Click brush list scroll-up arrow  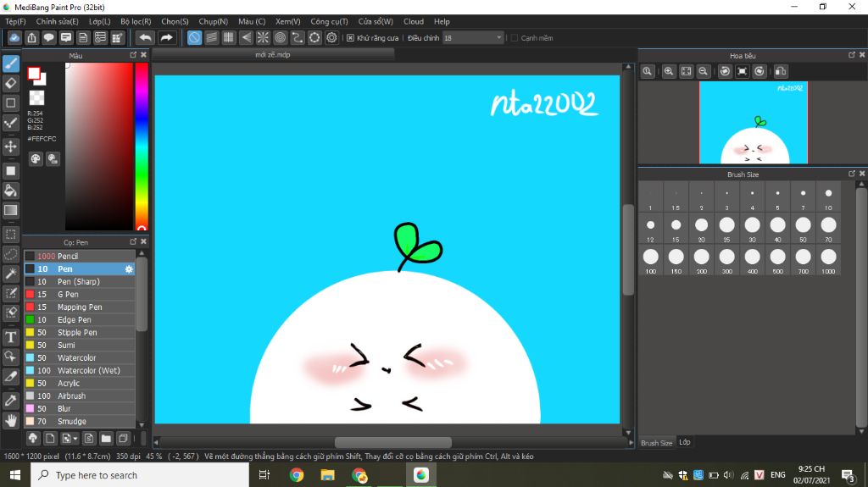(142, 253)
